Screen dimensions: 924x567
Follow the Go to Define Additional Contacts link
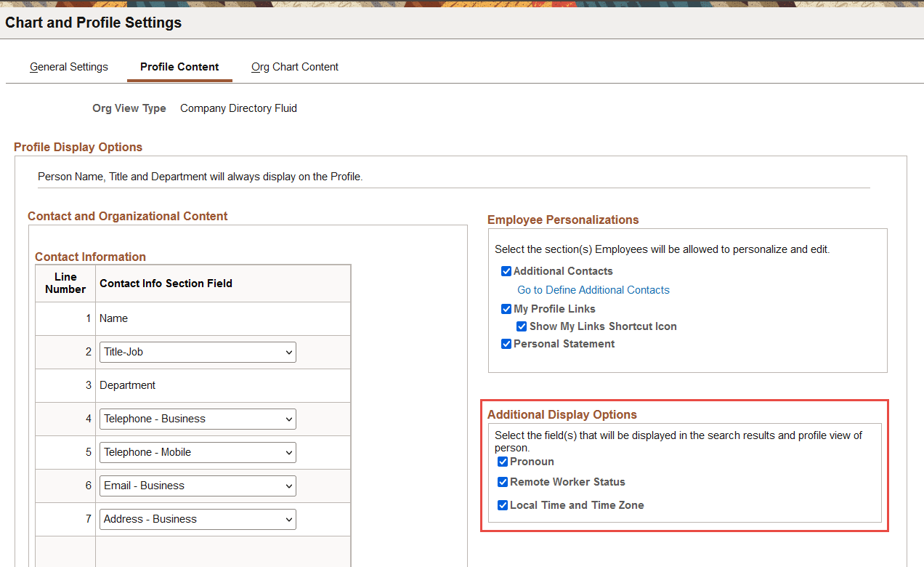(x=593, y=290)
